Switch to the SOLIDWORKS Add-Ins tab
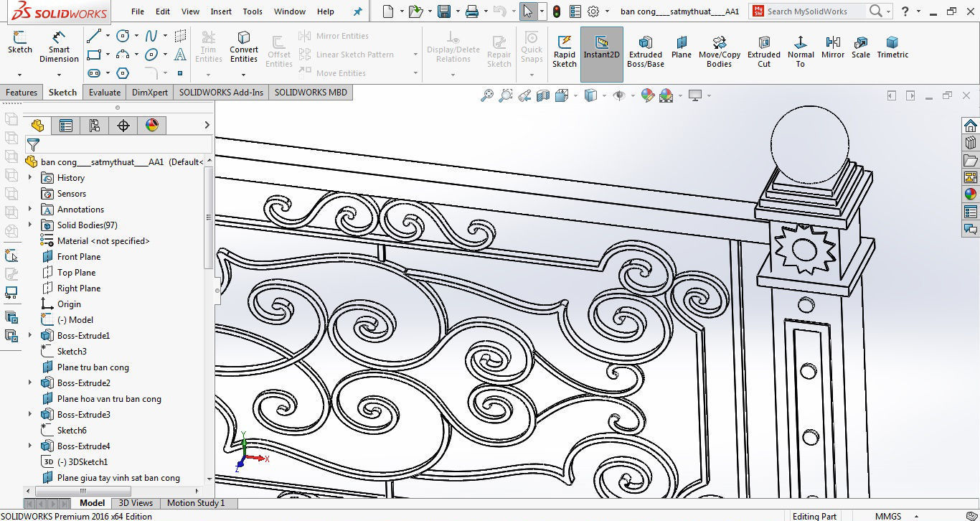 point(221,93)
